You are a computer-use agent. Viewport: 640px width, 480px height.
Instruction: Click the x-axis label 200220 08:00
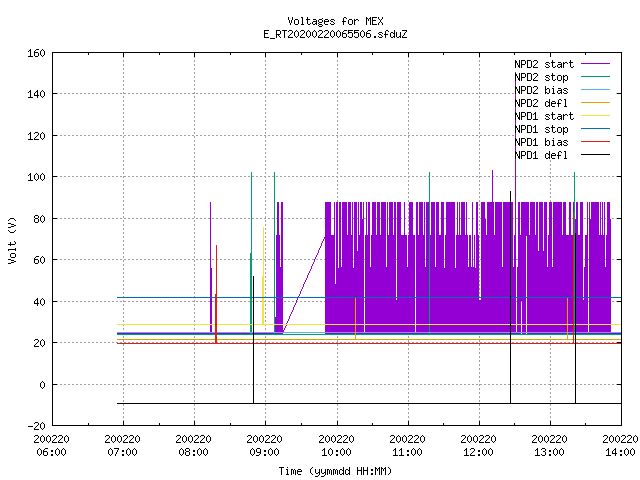click(193, 446)
